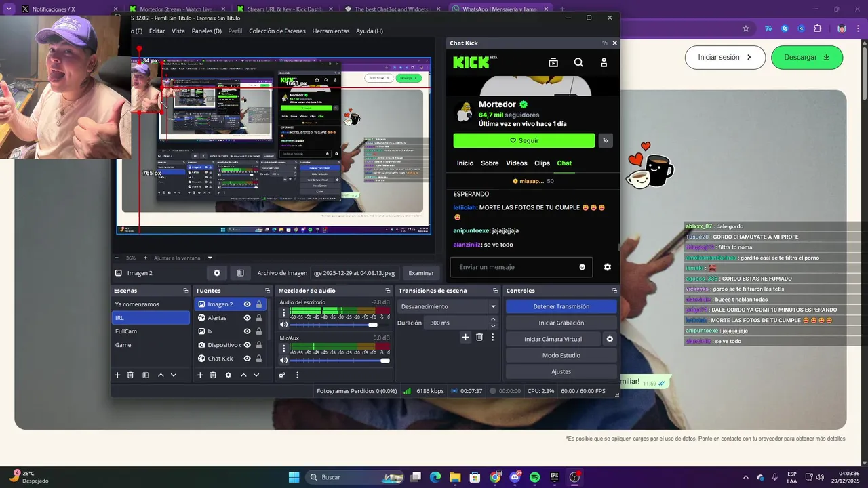Pop out the Mezclador de audio dock

pyautogui.click(x=389, y=291)
